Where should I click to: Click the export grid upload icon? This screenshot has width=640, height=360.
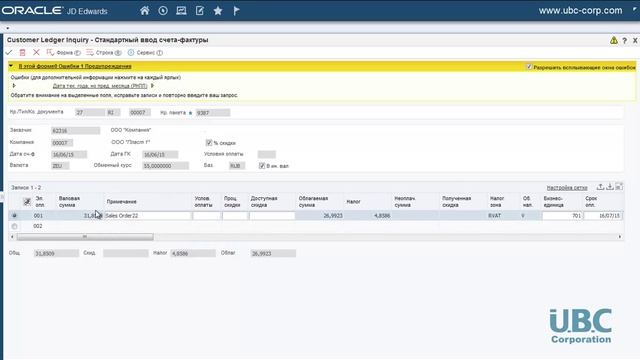coord(600,187)
